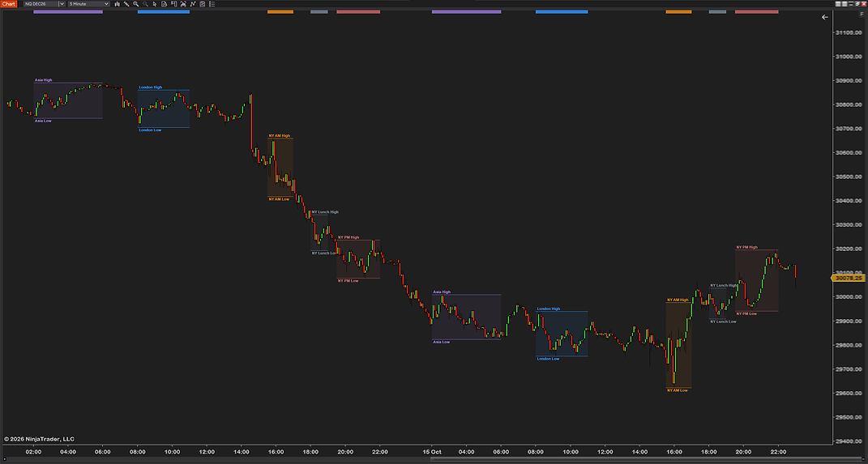The height and width of the screenshot is (464, 868).
Task: Click the 31000.00 price axis label
Action: (849, 57)
